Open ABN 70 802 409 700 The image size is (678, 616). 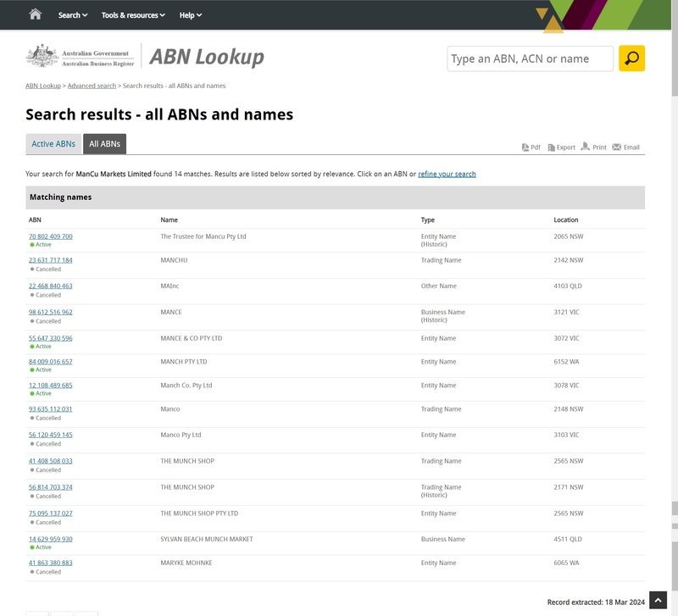click(x=51, y=236)
